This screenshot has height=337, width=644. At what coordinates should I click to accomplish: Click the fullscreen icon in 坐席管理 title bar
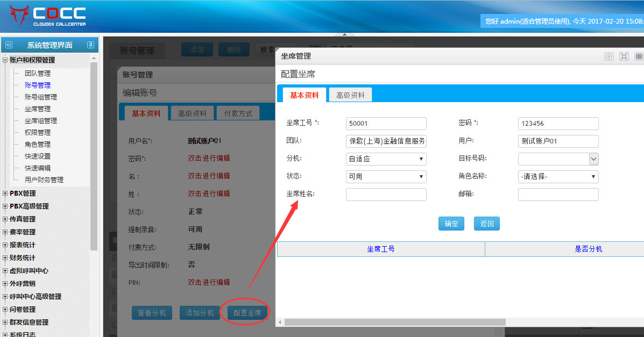click(x=624, y=56)
